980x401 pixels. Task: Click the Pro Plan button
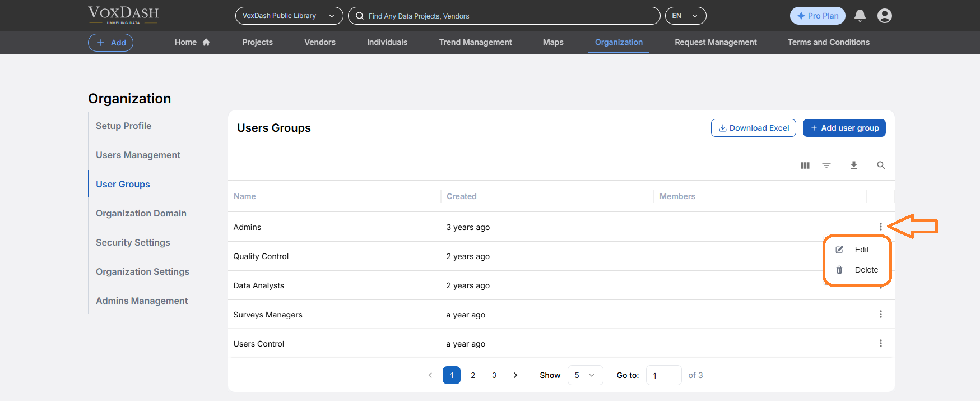tap(818, 16)
